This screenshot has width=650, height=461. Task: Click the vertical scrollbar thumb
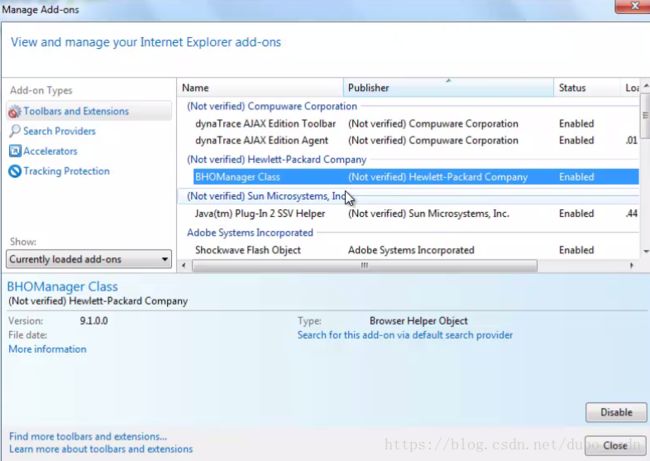point(645,116)
